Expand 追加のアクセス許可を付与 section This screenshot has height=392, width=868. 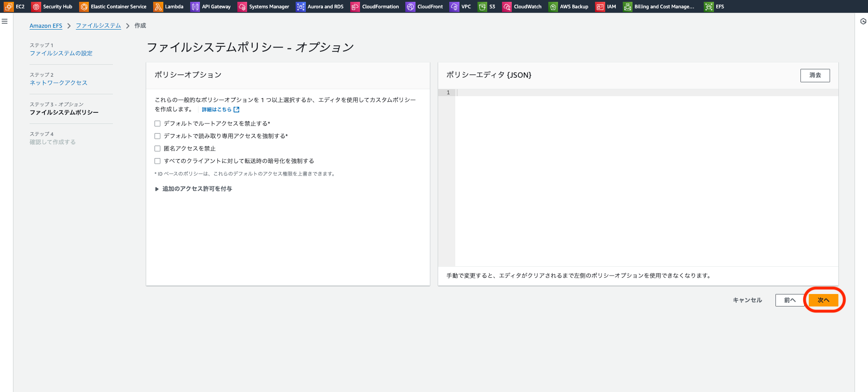[x=193, y=189]
